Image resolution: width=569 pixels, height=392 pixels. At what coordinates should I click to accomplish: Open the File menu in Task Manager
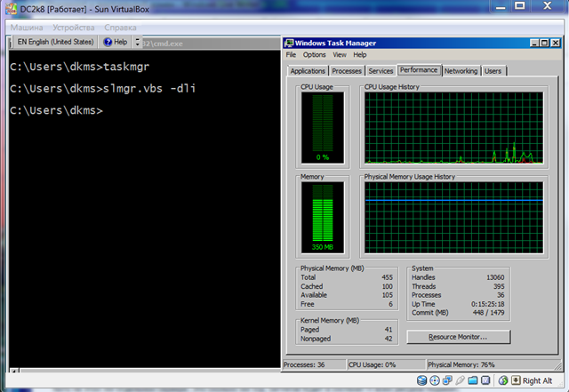[x=291, y=55]
